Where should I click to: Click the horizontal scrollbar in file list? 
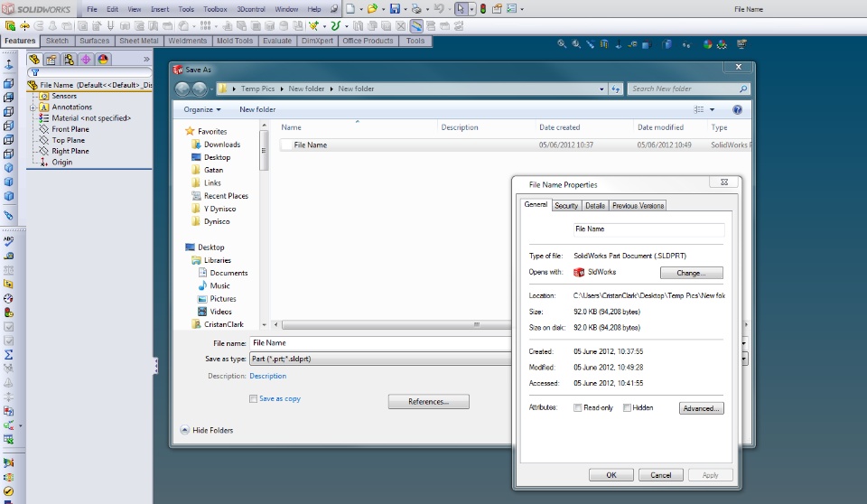click(396, 325)
